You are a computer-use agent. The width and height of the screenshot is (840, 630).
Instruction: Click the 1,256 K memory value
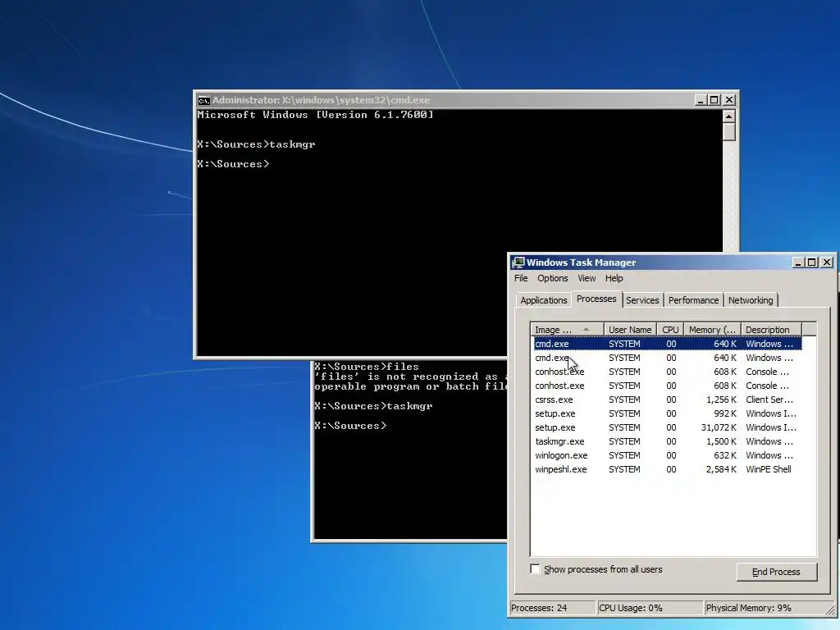[x=721, y=399]
